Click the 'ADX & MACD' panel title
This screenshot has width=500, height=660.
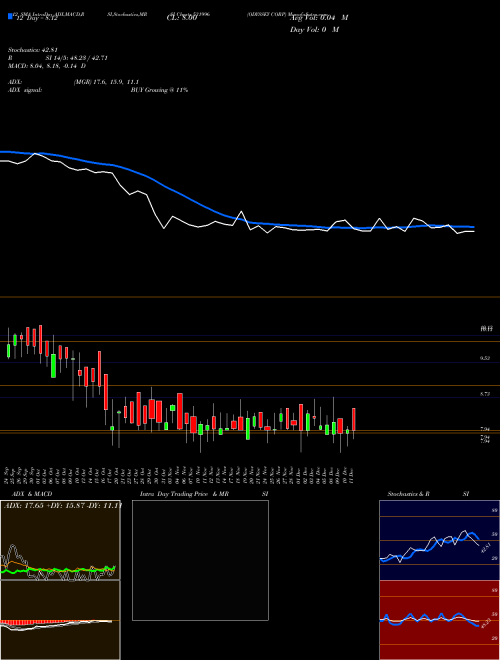(32, 494)
